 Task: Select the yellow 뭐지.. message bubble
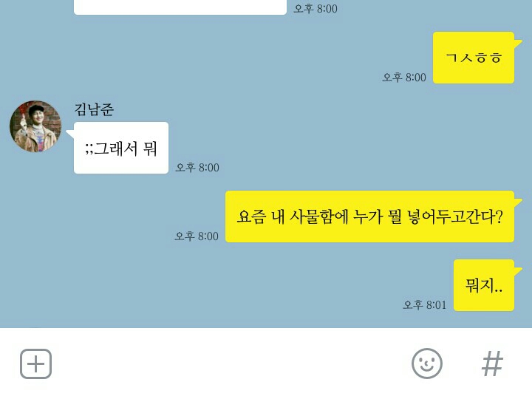[484, 285]
